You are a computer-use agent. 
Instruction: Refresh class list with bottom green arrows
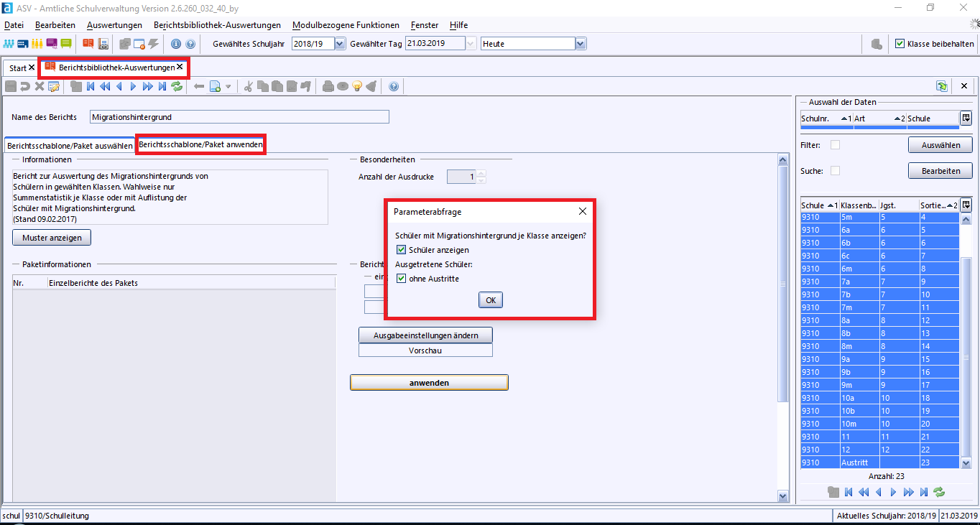coord(938,492)
